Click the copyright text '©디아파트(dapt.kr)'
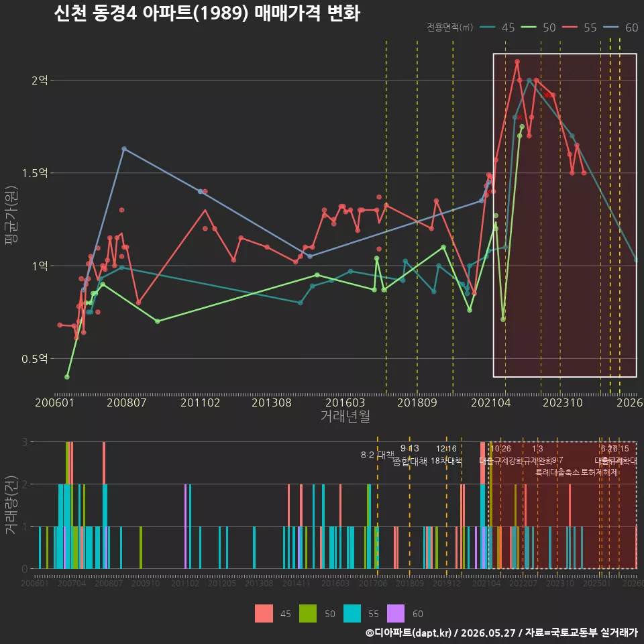This screenshot has height=644, width=644. [x=409, y=633]
